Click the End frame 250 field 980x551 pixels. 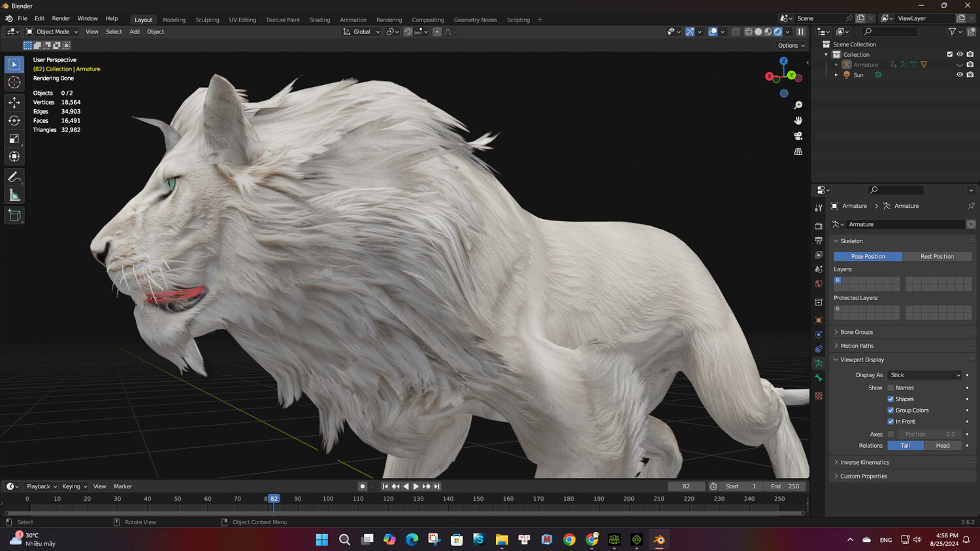coord(785,486)
